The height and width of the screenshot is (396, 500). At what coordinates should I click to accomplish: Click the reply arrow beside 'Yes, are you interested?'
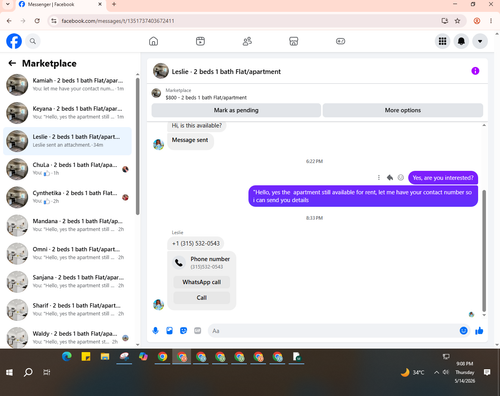point(390,178)
